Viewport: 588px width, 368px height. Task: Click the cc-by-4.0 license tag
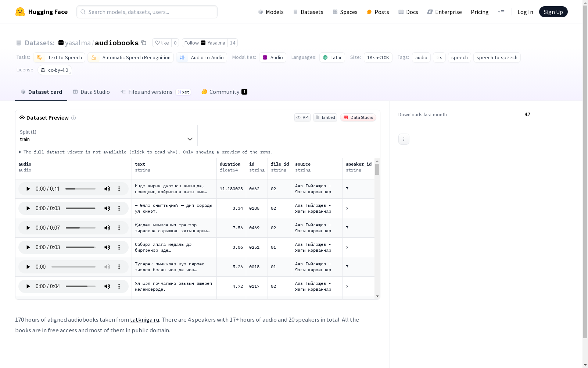coord(55,70)
